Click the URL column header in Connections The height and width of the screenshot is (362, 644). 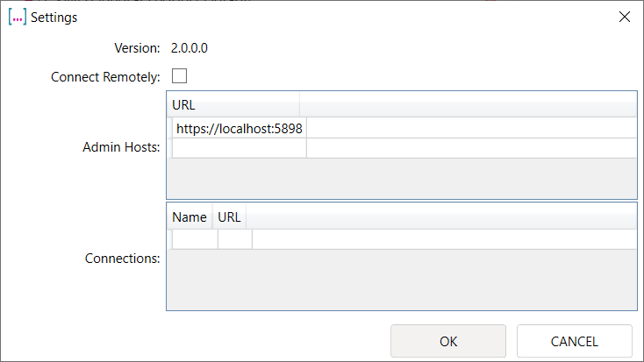[229, 217]
